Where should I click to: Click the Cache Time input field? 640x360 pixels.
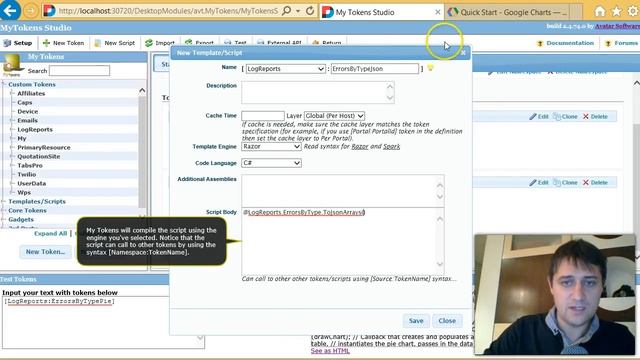point(263,116)
